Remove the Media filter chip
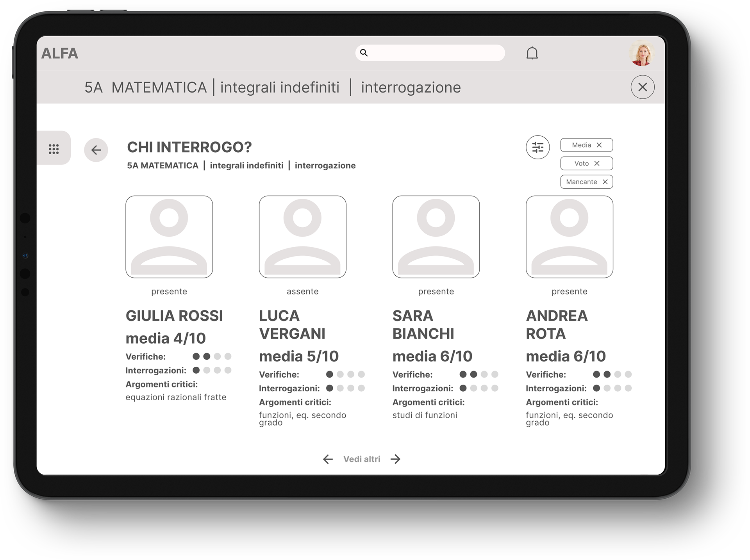The width and height of the screenshot is (750, 560). [x=599, y=145]
